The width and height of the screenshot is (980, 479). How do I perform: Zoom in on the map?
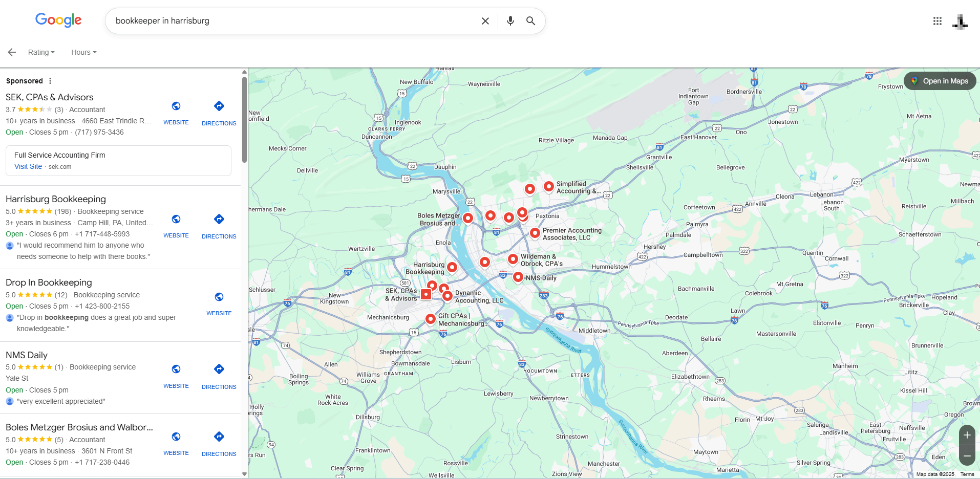967,436
